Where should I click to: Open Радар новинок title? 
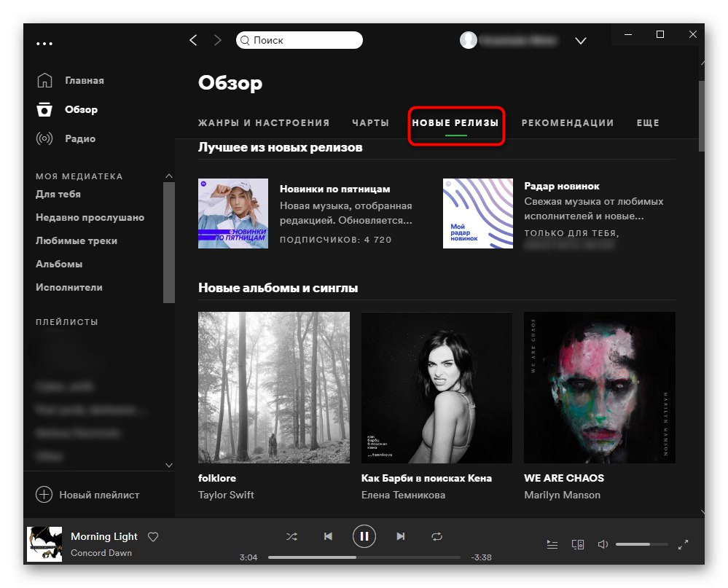(562, 186)
